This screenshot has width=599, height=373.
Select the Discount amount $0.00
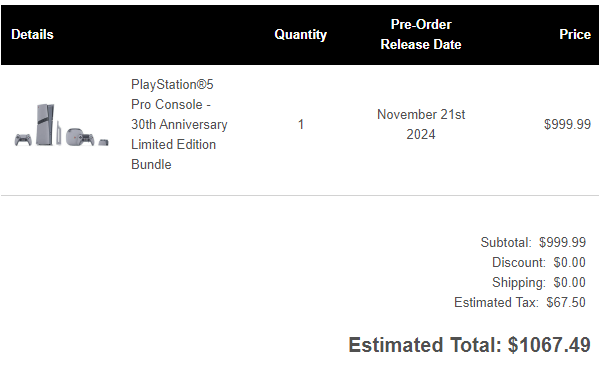coord(570,262)
